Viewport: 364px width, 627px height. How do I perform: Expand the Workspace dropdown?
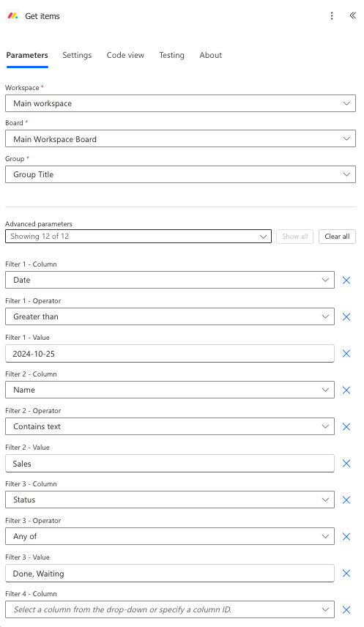[x=180, y=103]
